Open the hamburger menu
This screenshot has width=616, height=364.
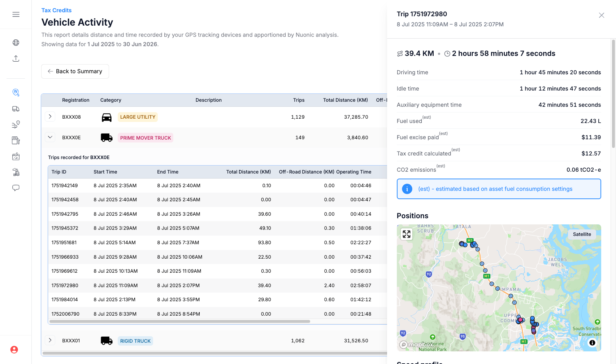tap(16, 14)
